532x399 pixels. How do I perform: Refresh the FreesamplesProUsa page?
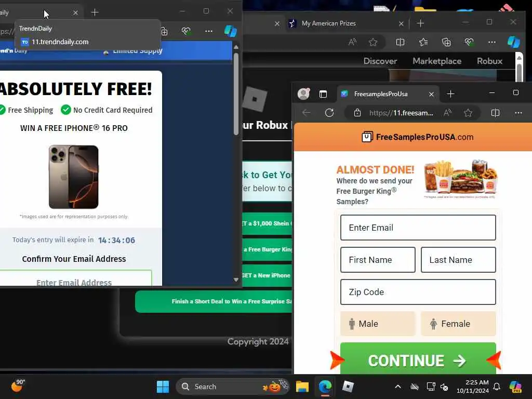(329, 113)
